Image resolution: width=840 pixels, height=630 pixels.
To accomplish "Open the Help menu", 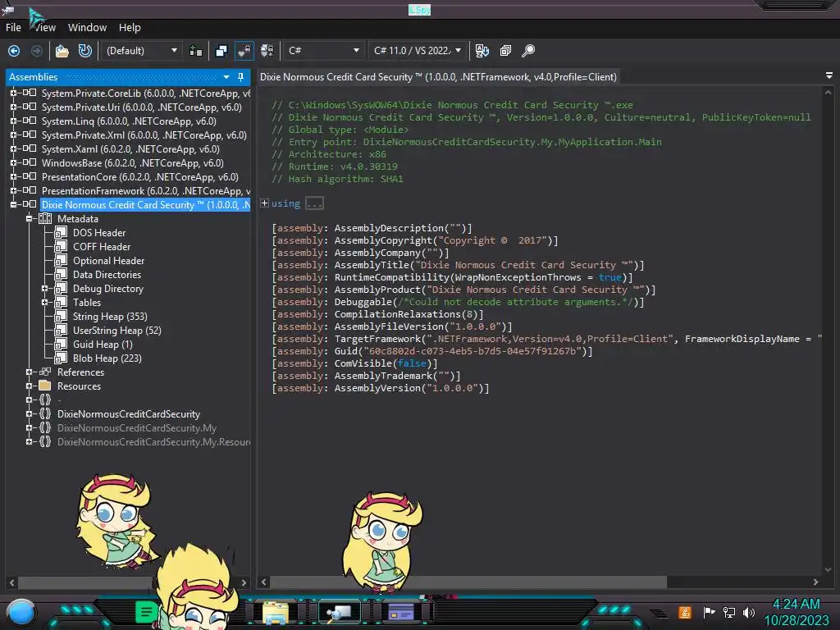I will point(130,27).
